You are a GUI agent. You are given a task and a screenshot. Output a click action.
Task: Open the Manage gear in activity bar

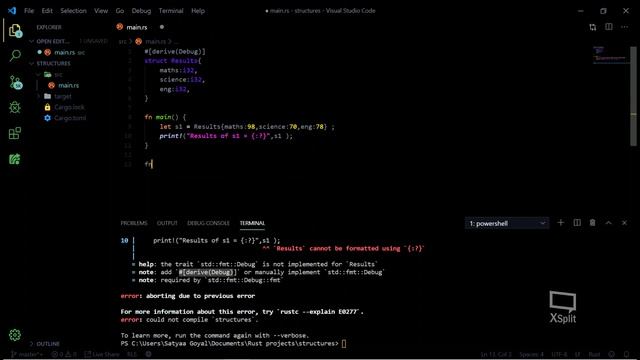coord(15,335)
